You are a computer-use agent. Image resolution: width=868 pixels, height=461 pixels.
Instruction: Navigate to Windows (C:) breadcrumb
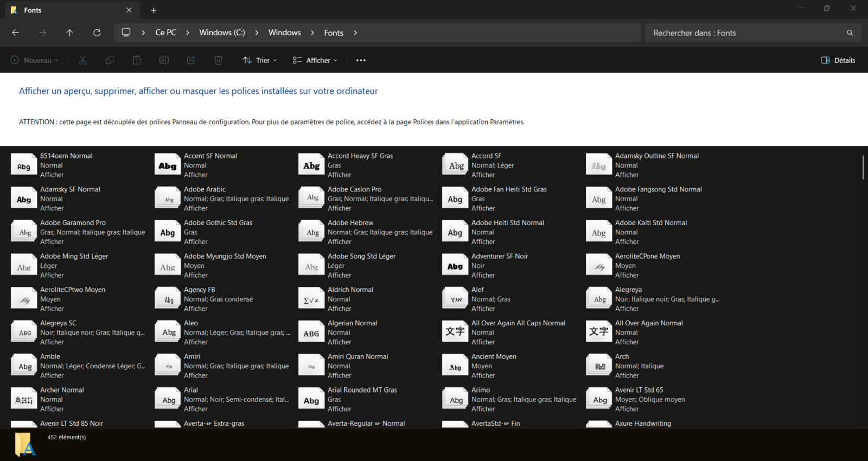pyautogui.click(x=222, y=33)
